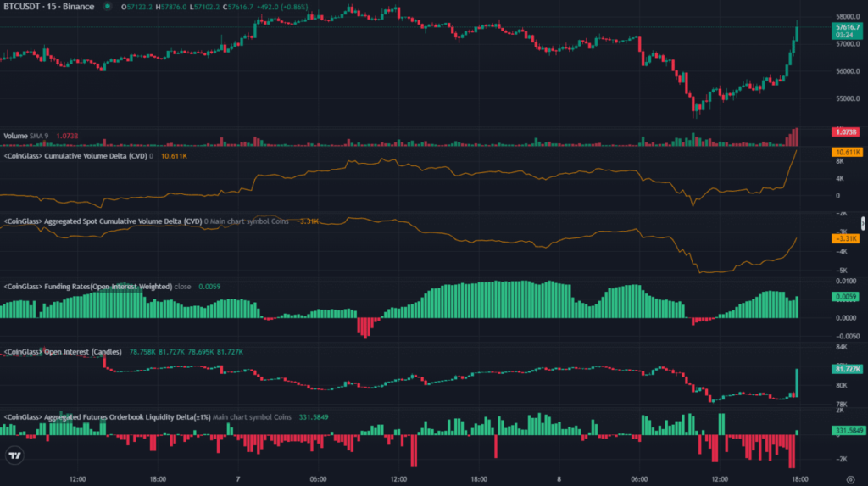This screenshot has height=486, width=868.
Task: Click the 331.5849 value beside Liquidity Delta title
Action: point(314,417)
